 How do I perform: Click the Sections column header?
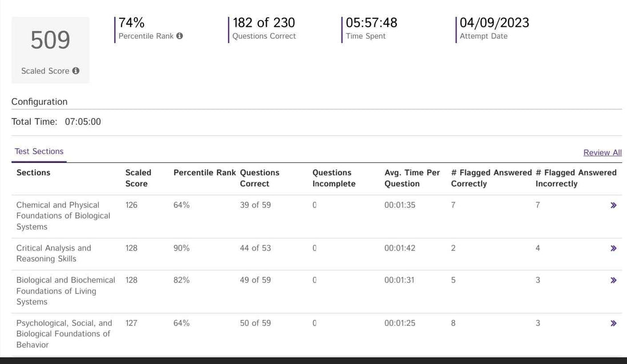[x=33, y=173]
